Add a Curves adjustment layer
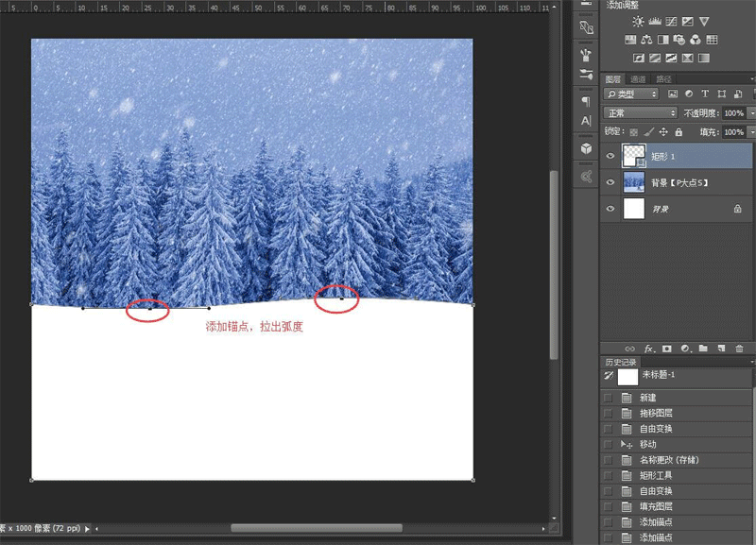The height and width of the screenshot is (545, 756). [x=671, y=21]
